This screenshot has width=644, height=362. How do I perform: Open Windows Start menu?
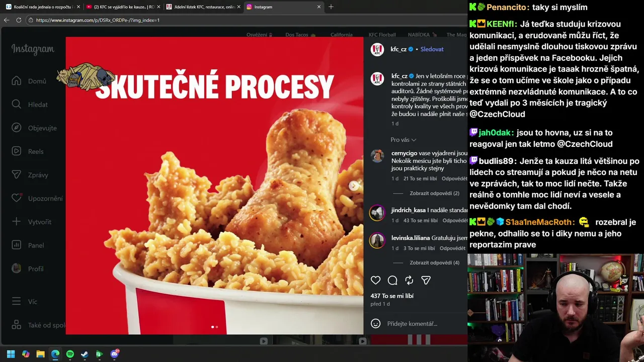[x=11, y=354]
